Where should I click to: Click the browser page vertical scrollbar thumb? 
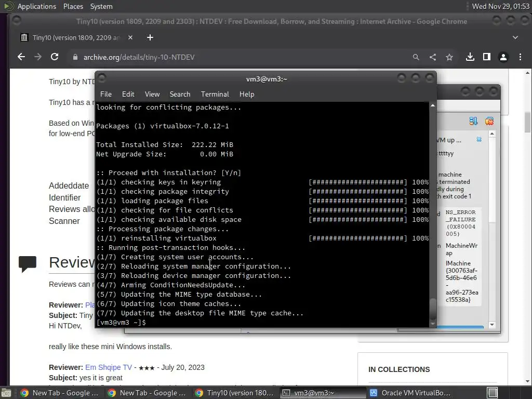527,122
